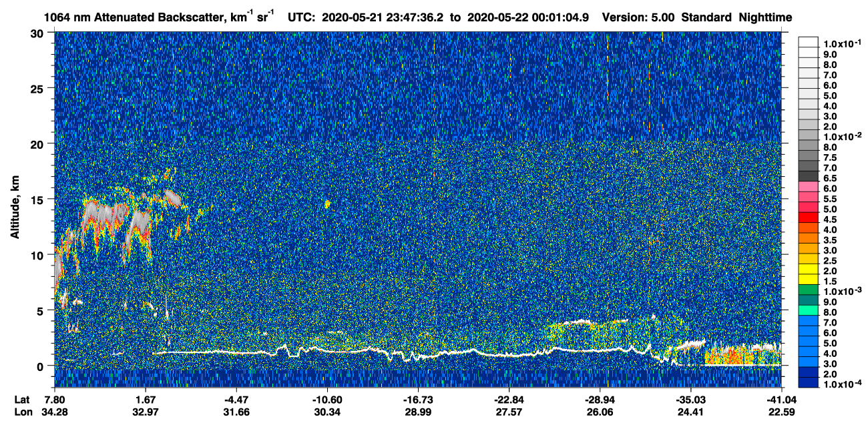Click the colorbar label '3.5'
Image resolution: width=868 pixels, height=445 pixels.
click(x=831, y=241)
